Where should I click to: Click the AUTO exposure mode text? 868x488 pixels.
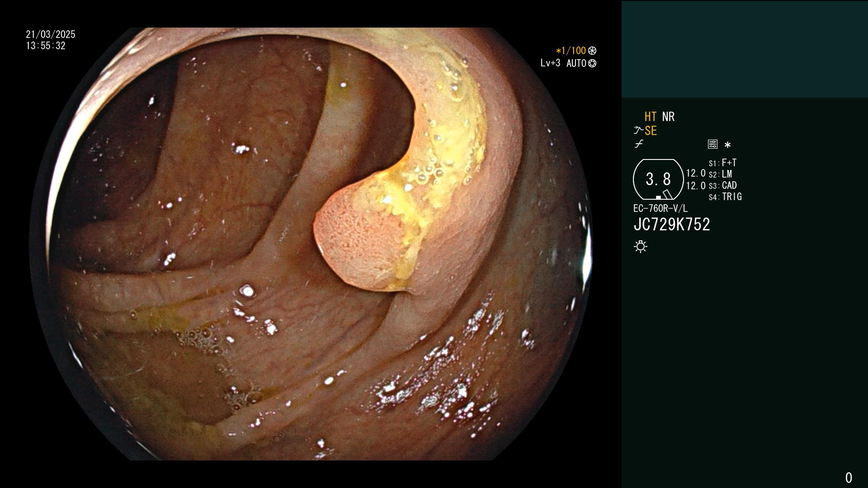click(x=576, y=63)
